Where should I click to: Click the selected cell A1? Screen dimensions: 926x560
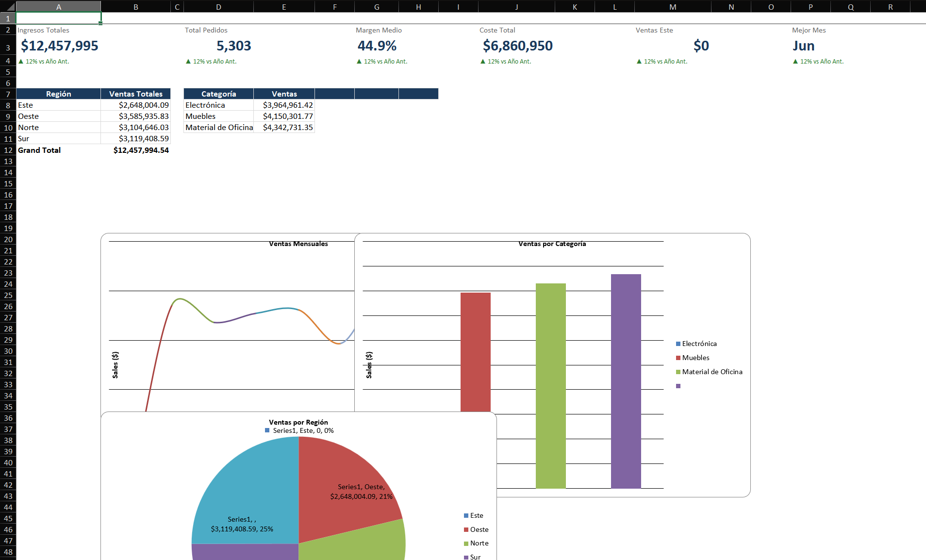(x=59, y=18)
